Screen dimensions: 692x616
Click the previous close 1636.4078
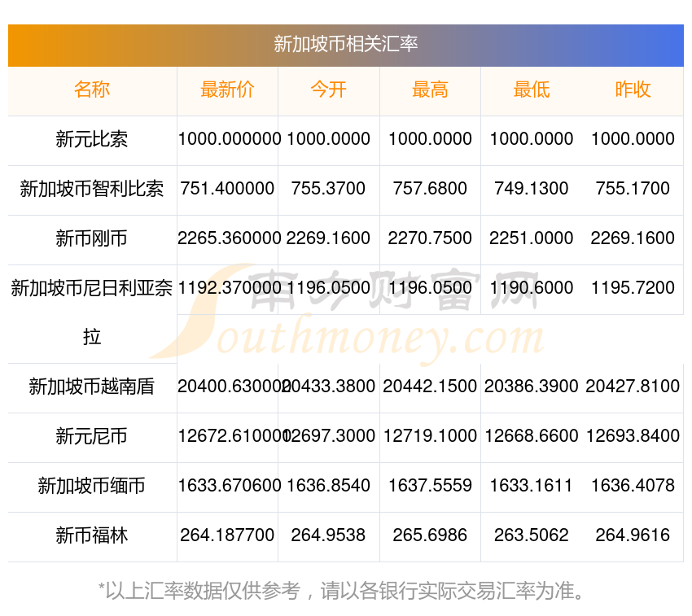pos(633,486)
